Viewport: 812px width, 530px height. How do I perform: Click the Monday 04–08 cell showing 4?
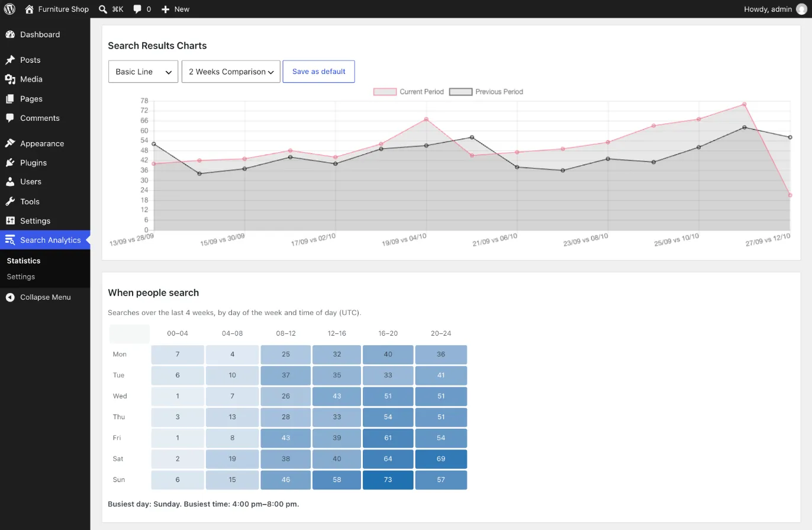pyautogui.click(x=232, y=354)
